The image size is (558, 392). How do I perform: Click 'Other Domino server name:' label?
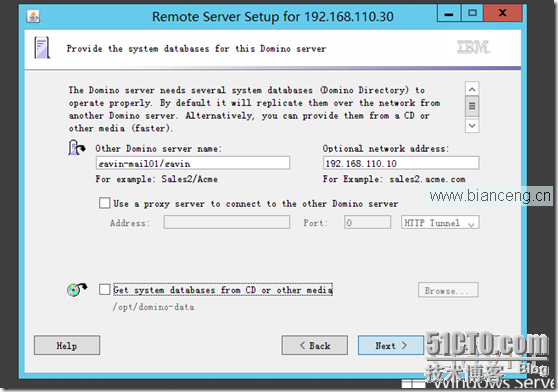(158, 148)
